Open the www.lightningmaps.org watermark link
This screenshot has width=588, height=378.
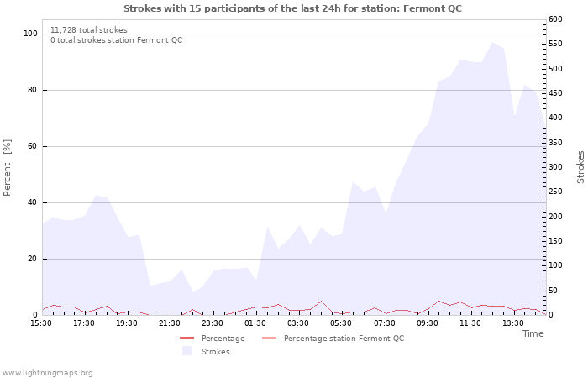[x=48, y=372]
